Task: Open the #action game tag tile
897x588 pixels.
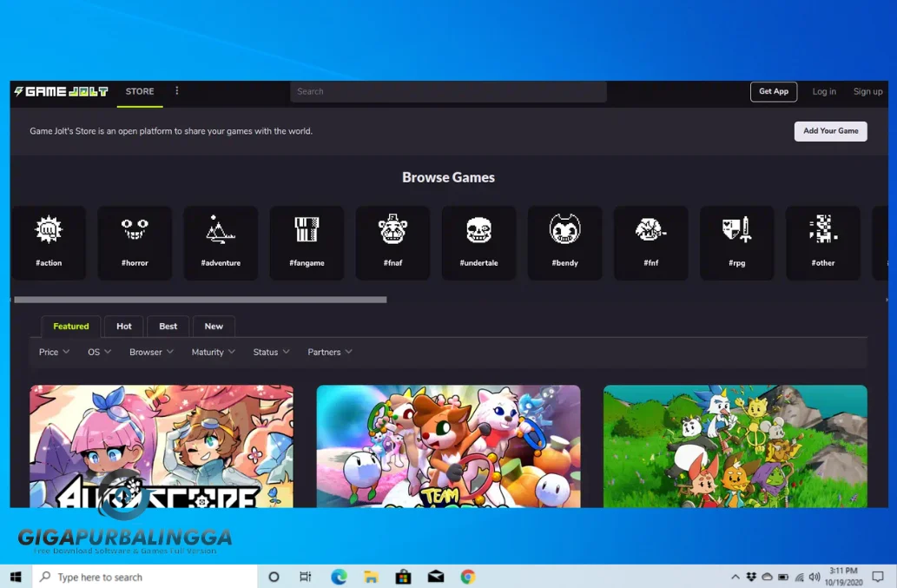Action: pyautogui.click(x=49, y=243)
